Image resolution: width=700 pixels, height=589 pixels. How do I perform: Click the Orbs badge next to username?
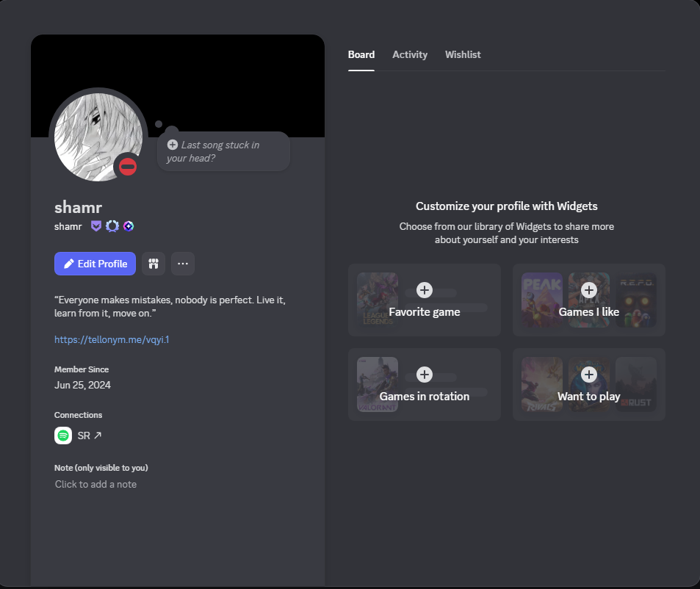point(129,226)
